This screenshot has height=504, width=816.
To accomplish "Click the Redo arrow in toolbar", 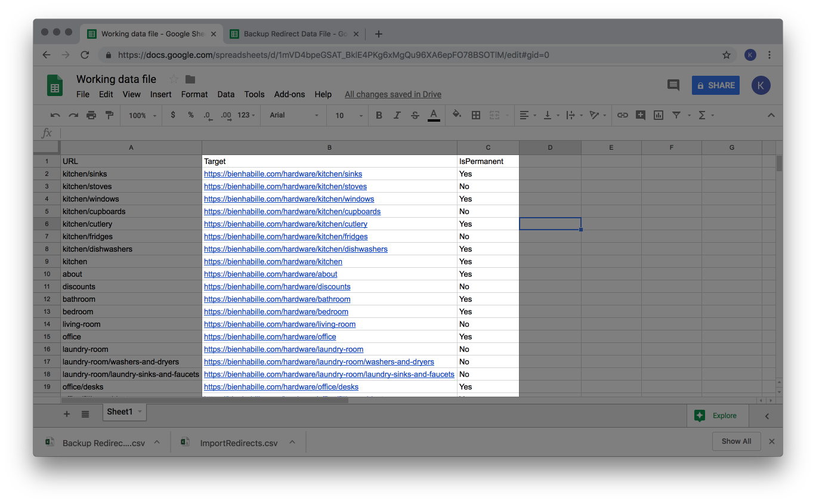I will [73, 115].
